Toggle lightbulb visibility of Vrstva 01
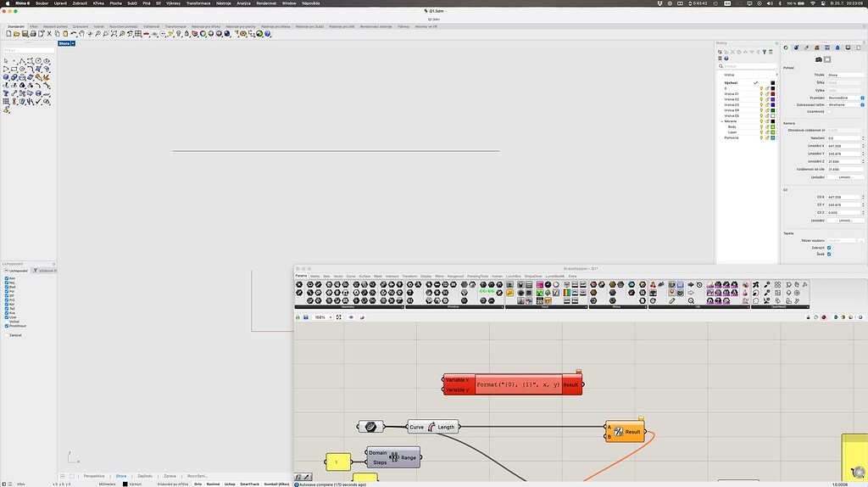 (x=761, y=93)
